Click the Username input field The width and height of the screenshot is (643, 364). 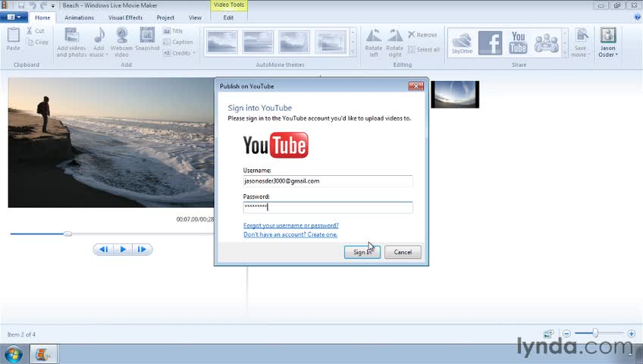tap(328, 180)
